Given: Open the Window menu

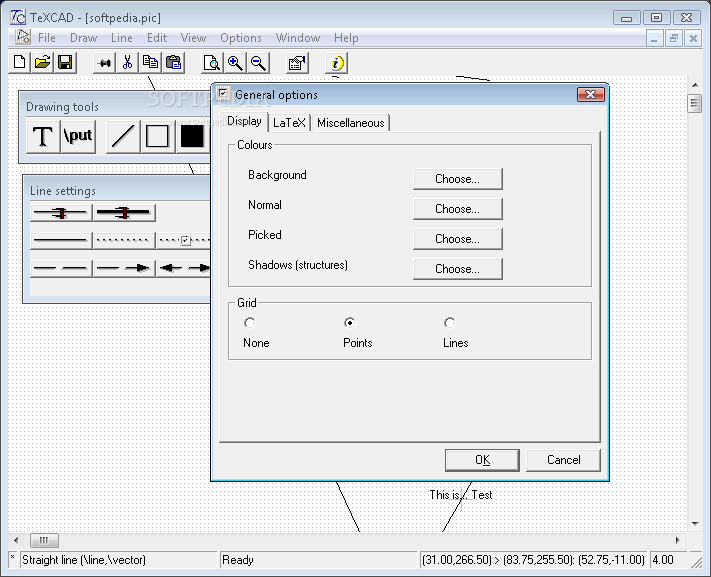Looking at the screenshot, I should tap(298, 38).
